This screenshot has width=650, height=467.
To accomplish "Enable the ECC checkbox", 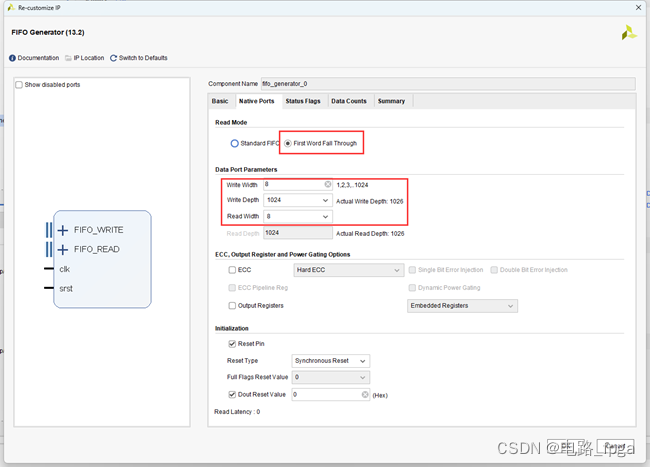I will tap(232, 270).
